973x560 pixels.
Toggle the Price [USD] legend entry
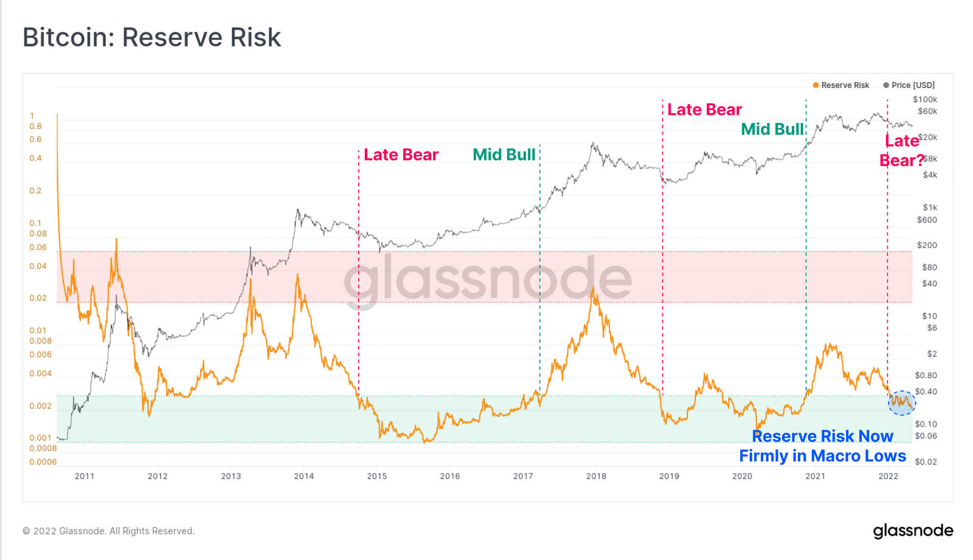click(x=909, y=85)
